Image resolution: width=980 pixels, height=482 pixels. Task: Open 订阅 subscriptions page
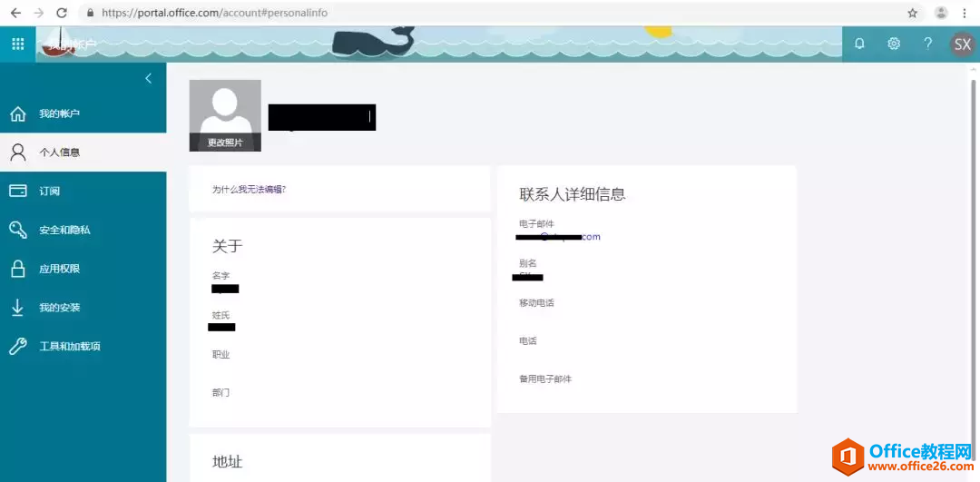[50, 192]
